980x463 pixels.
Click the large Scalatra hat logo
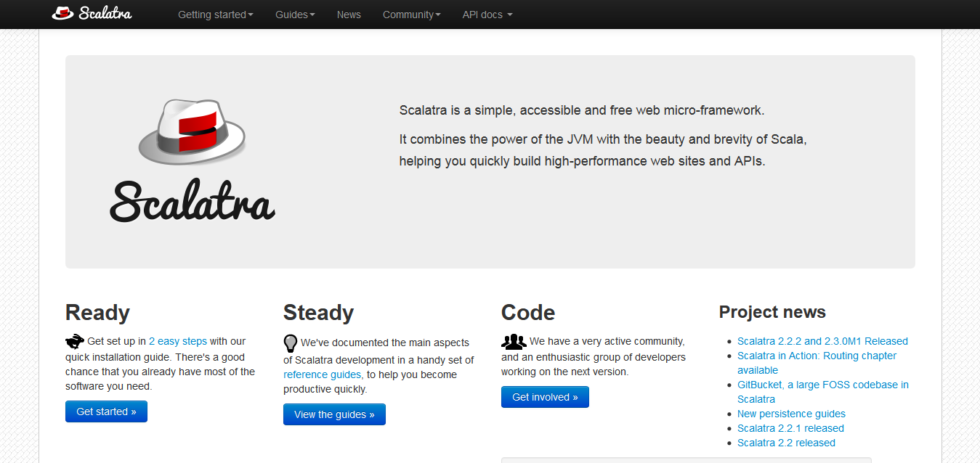(193, 161)
